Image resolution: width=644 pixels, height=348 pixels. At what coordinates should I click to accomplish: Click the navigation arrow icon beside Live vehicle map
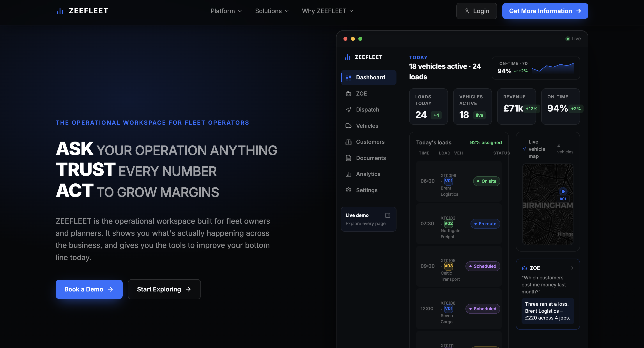pos(524,149)
